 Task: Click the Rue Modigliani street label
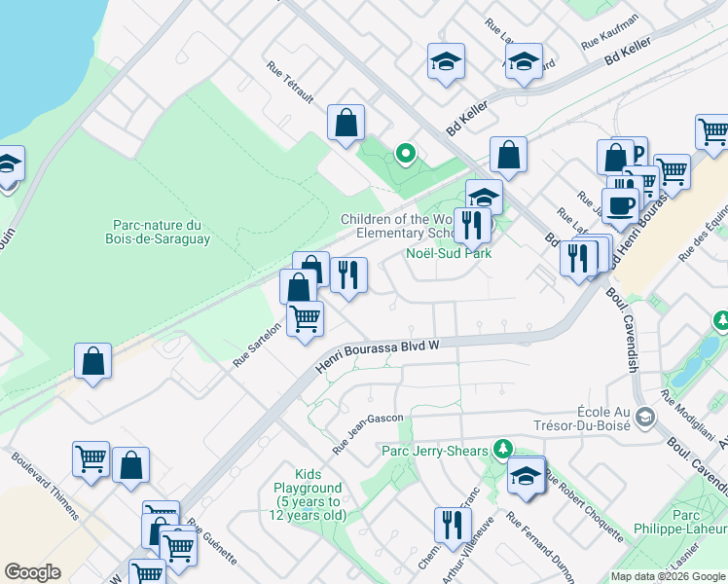[687, 416]
